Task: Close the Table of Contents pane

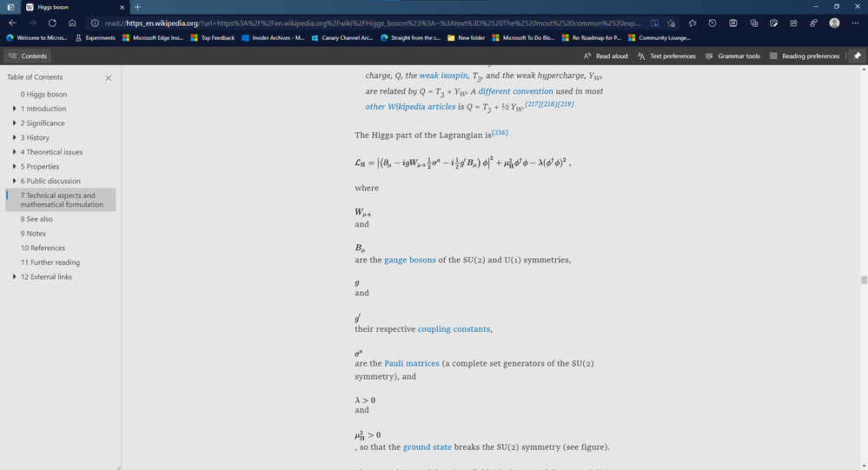Action: [109, 78]
